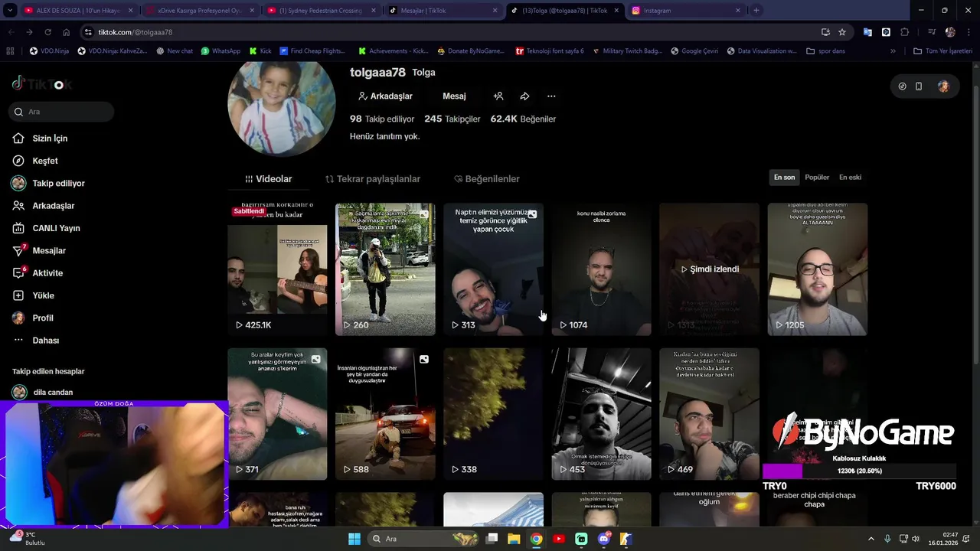This screenshot has width=980, height=551.
Task: Open Discord from taskbar
Action: coord(603,539)
